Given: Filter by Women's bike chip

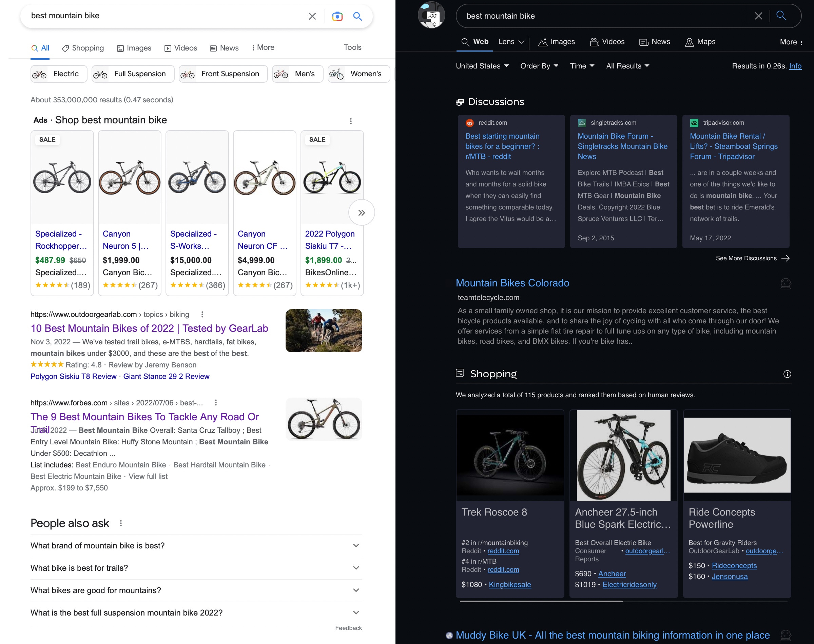Looking at the screenshot, I should [359, 74].
